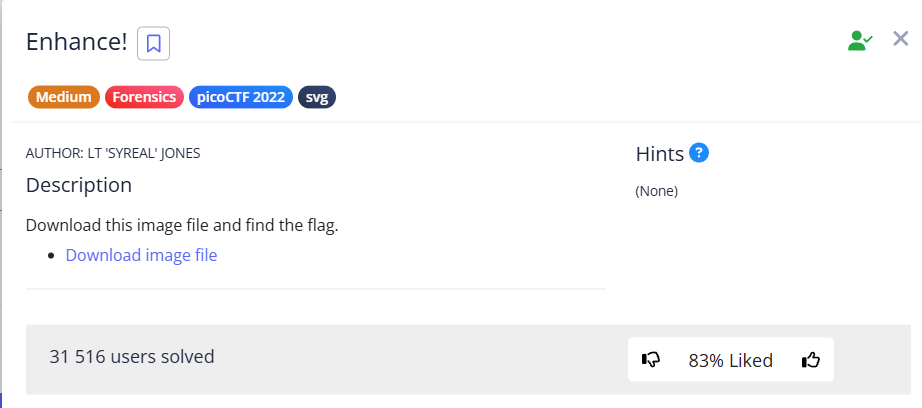Open the Hints help question-mark icon
922x408 pixels.
(699, 153)
